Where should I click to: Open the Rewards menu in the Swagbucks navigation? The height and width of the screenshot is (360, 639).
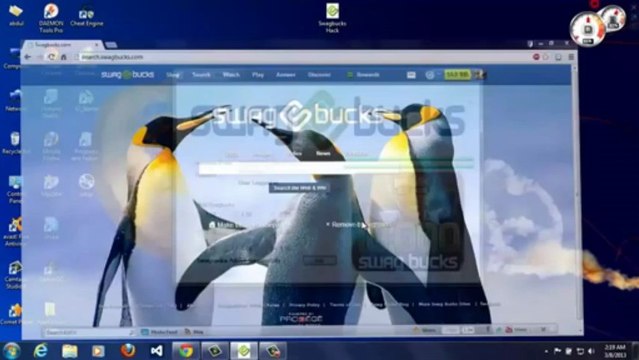[x=364, y=75]
